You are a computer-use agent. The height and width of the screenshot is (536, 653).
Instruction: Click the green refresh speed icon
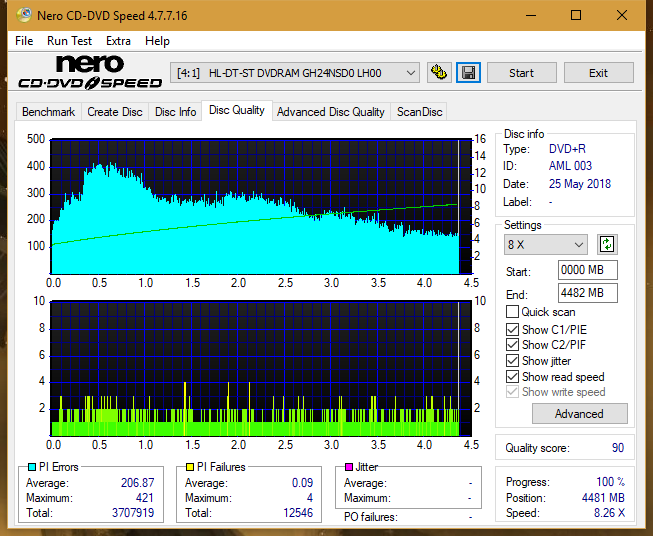pyautogui.click(x=607, y=244)
